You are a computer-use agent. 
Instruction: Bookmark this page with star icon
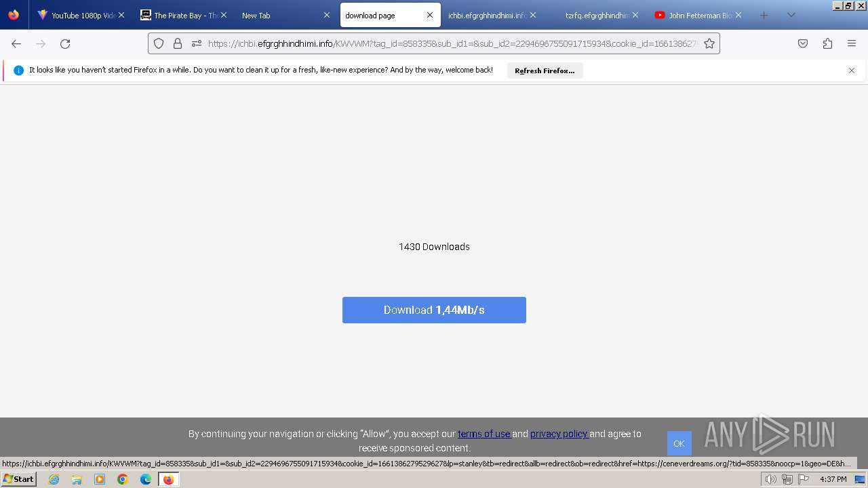point(709,43)
